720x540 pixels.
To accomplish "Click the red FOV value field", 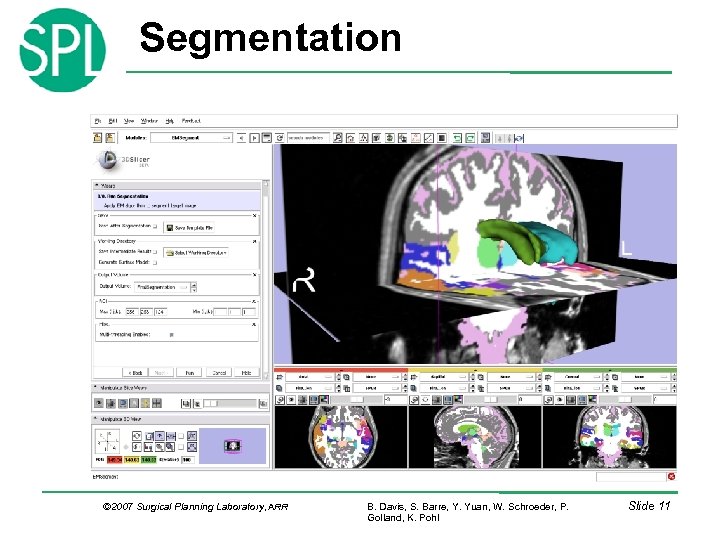I will (x=114, y=460).
